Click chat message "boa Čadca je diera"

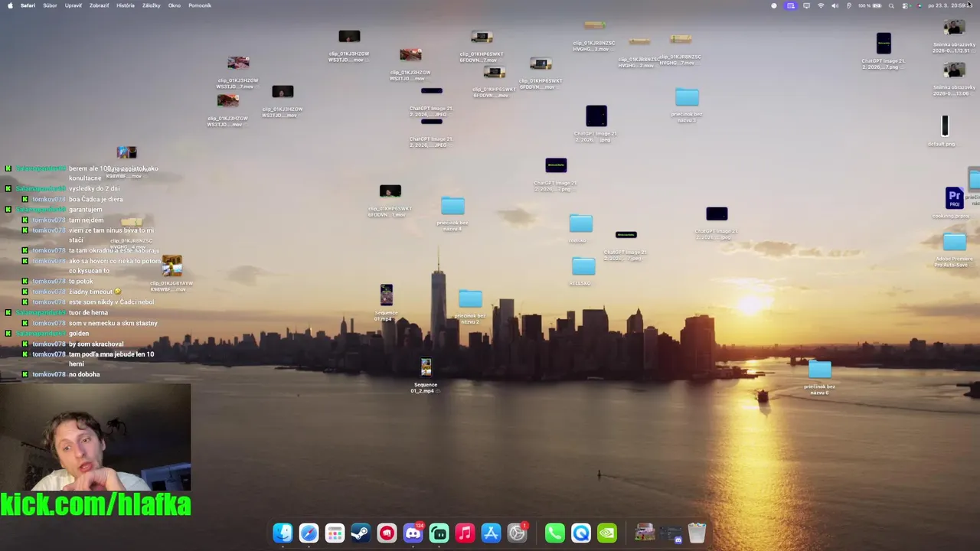(96, 199)
